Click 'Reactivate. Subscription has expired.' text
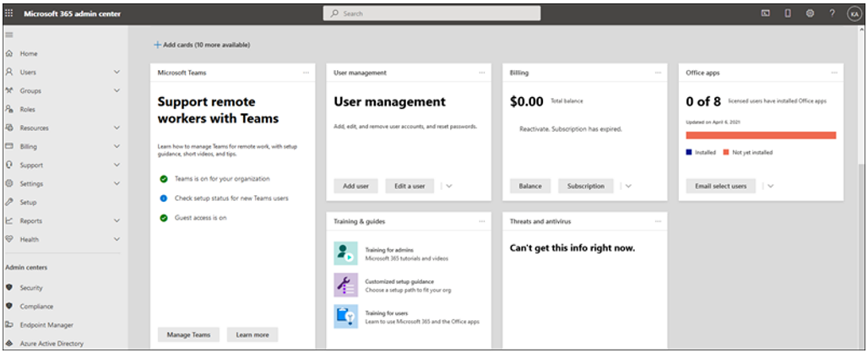This screenshot has height=353, width=868. 571,129
